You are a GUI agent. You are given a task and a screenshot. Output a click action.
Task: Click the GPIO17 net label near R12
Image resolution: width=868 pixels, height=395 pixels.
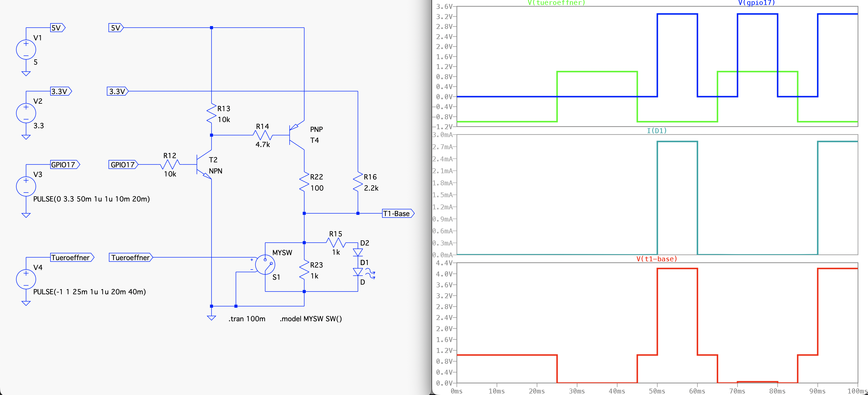(x=123, y=165)
